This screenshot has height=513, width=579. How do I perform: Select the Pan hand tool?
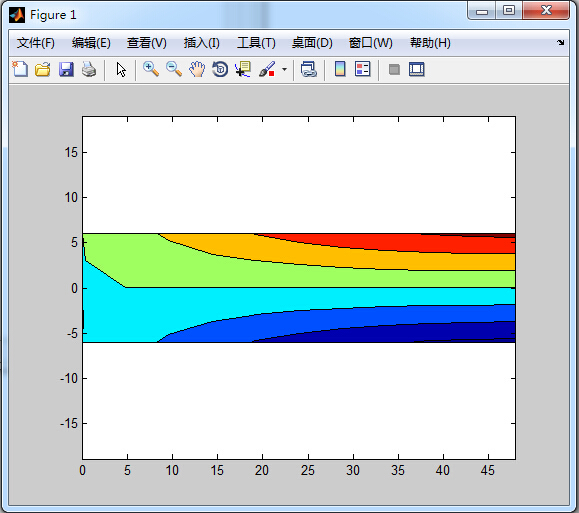pyautogui.click(x=197, y=69)
